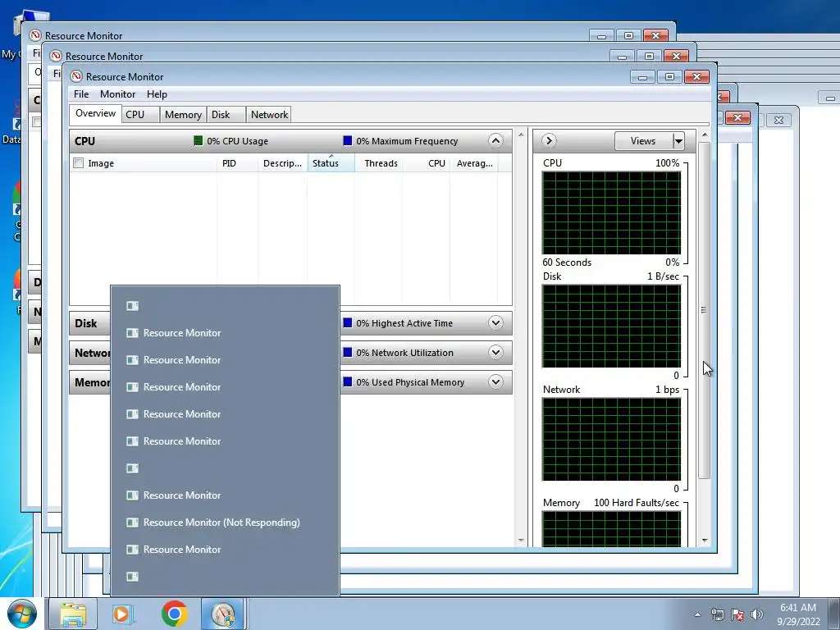This screenshot has height=630, width=840.
Task: Open the Action Center flag icon
Action: click(x=737, y=614)
